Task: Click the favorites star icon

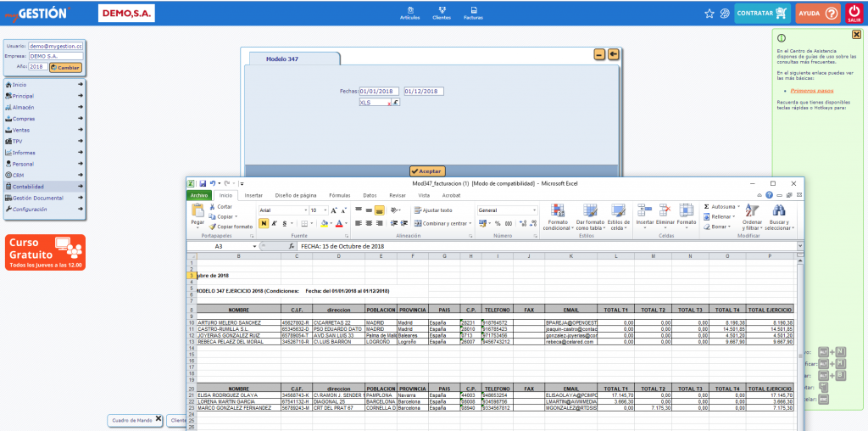Action: pyautogui.click(x=709, y=14)
